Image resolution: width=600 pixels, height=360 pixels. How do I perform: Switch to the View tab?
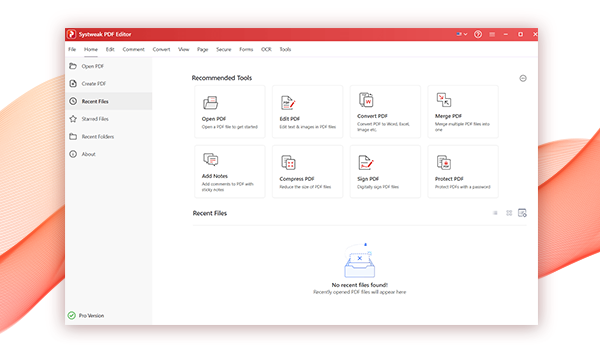pyautogui.click(x=184, y=49)
